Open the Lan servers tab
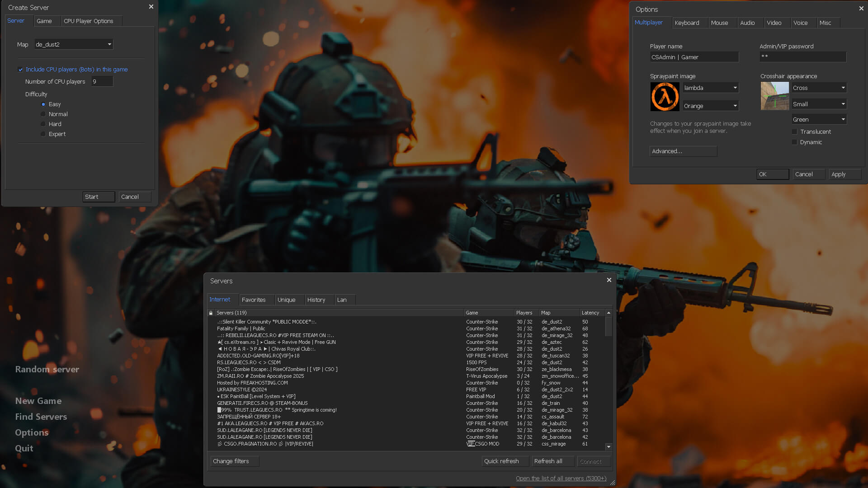 pos(345,300)
